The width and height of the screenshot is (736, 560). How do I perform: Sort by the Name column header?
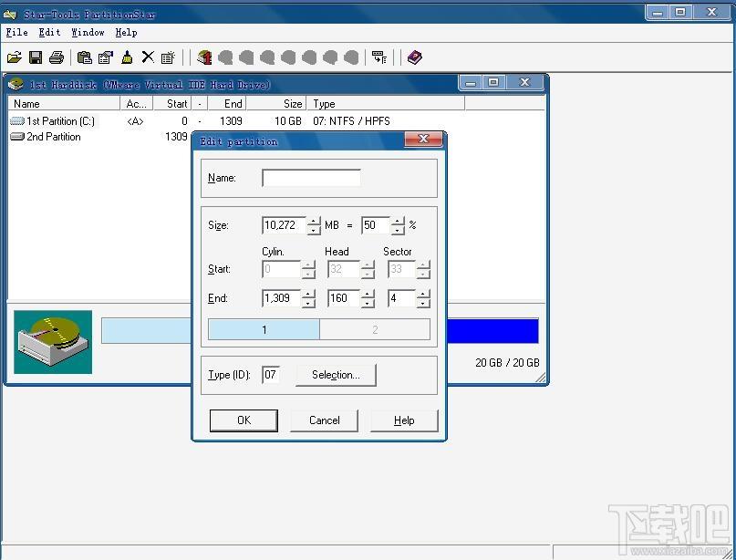coord(65,104)
